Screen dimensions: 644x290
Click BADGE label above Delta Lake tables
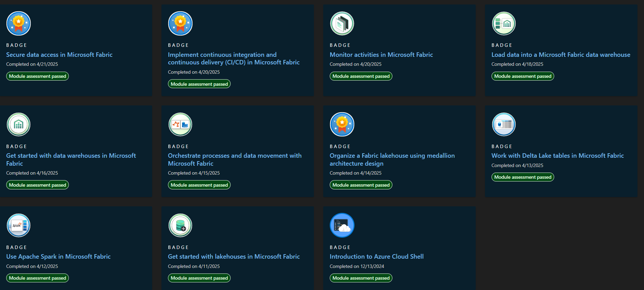(502, 146)
